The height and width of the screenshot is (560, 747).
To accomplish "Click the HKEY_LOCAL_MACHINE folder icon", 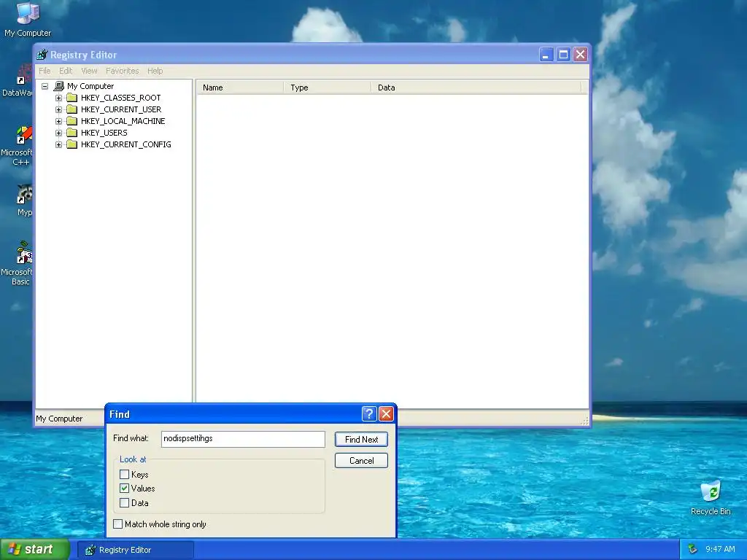I will click(72, 121).
